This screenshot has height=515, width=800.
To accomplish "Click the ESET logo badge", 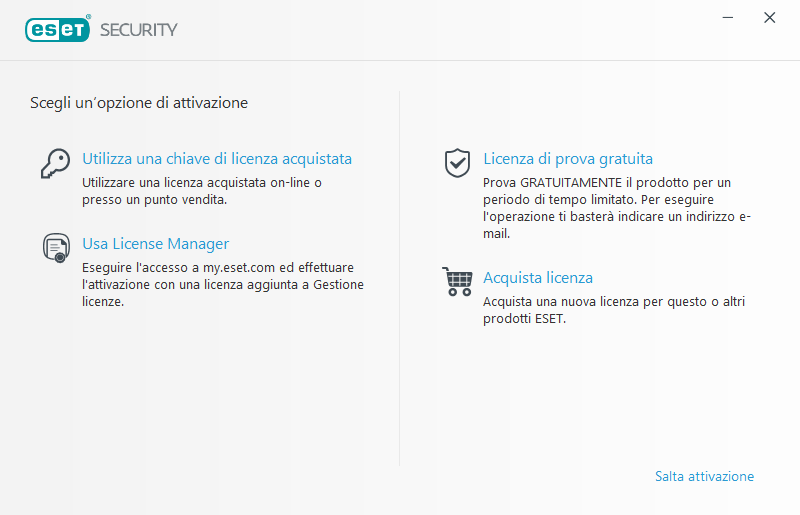I will click(58, 29).
